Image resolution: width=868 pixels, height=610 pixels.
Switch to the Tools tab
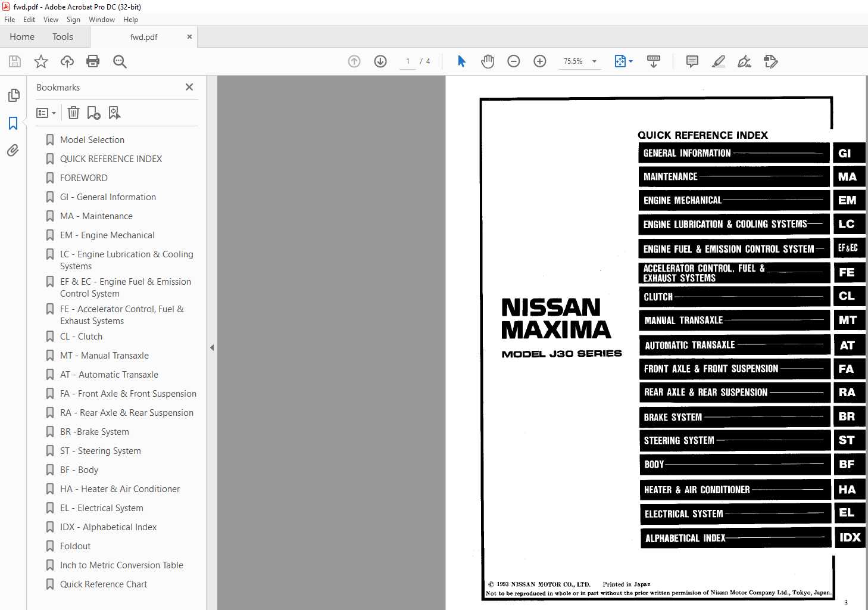coord(63,36)
